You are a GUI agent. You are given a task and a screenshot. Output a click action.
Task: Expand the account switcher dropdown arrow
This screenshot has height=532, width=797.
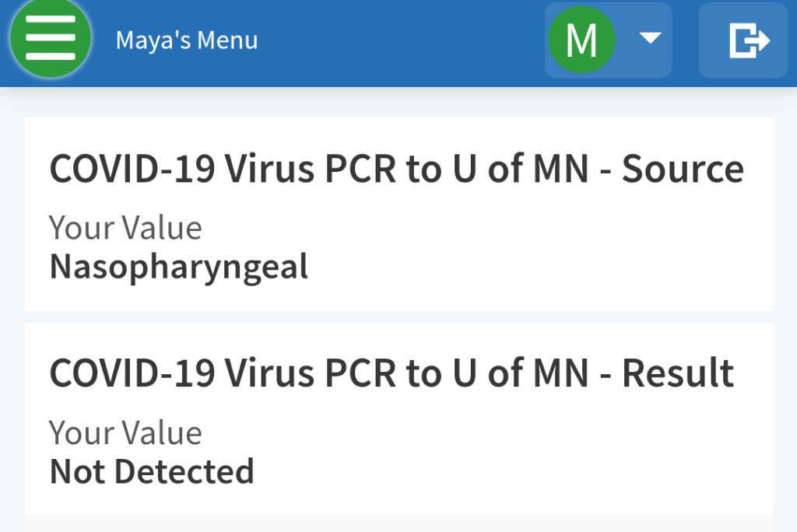650,39
